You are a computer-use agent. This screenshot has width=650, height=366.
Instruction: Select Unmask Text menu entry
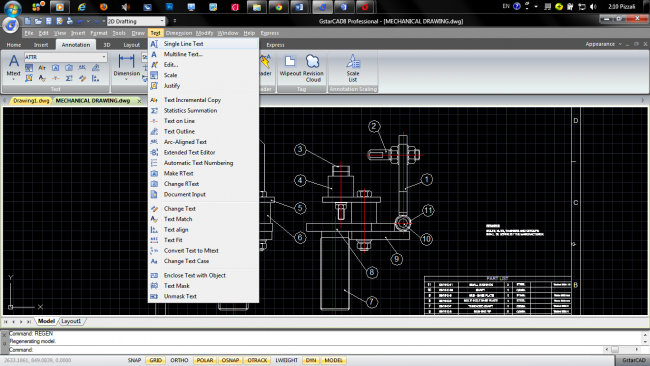(204, 296)
